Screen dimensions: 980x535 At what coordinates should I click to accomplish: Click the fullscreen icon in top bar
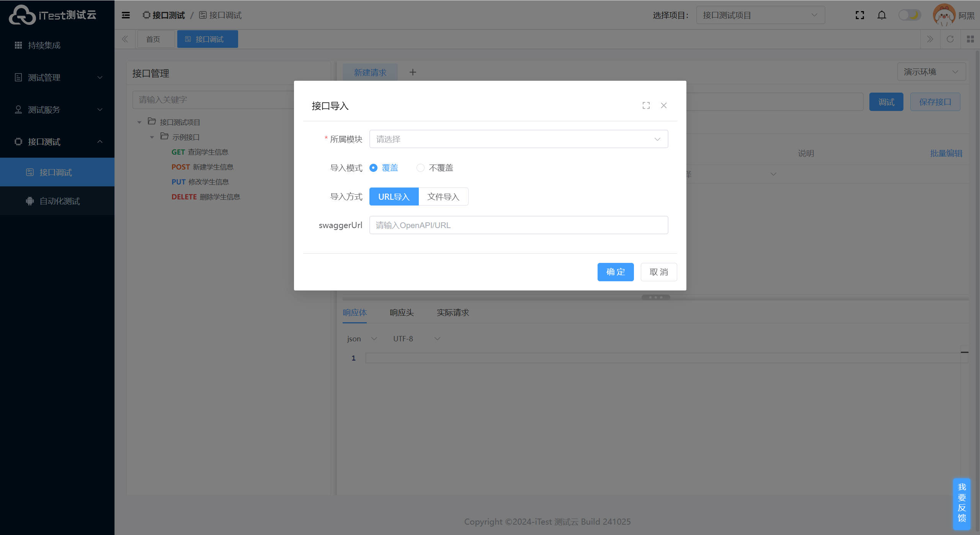860,15
